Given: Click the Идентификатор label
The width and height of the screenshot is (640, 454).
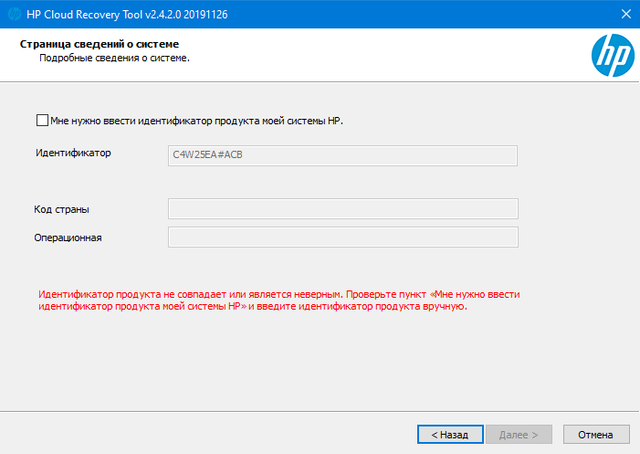Looking at the screenshot, I should (73, 153).
